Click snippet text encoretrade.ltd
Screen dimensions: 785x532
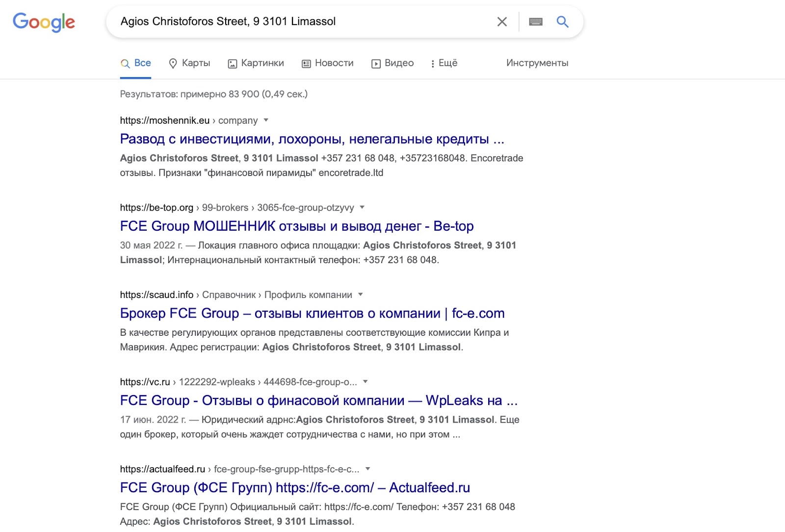[x=351, y=173]
